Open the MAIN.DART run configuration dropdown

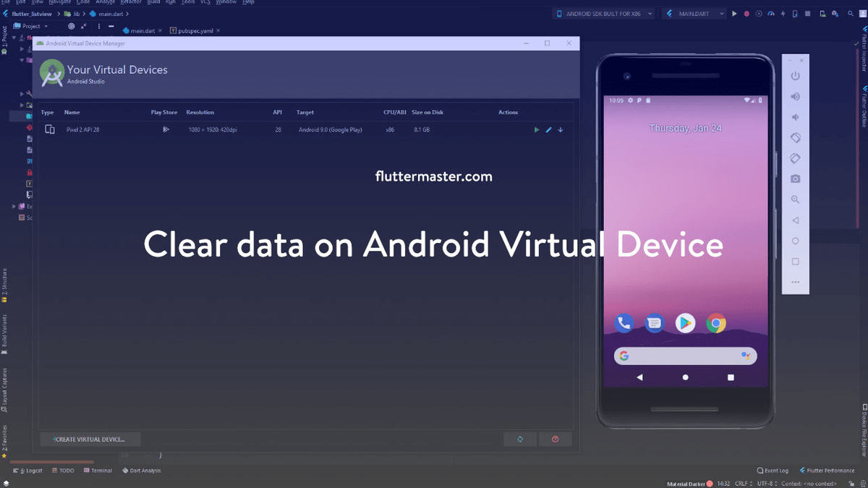click(692, 14)
